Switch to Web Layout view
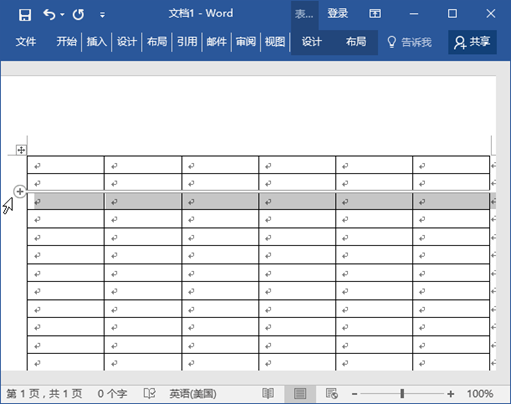511x404 pixels. (332, 394)
